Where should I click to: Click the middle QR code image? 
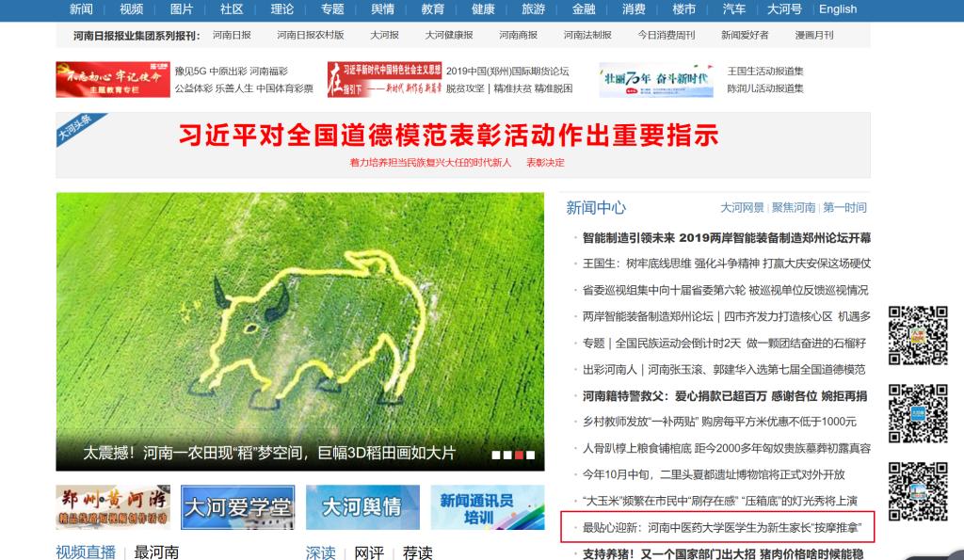tap(918, 412)
